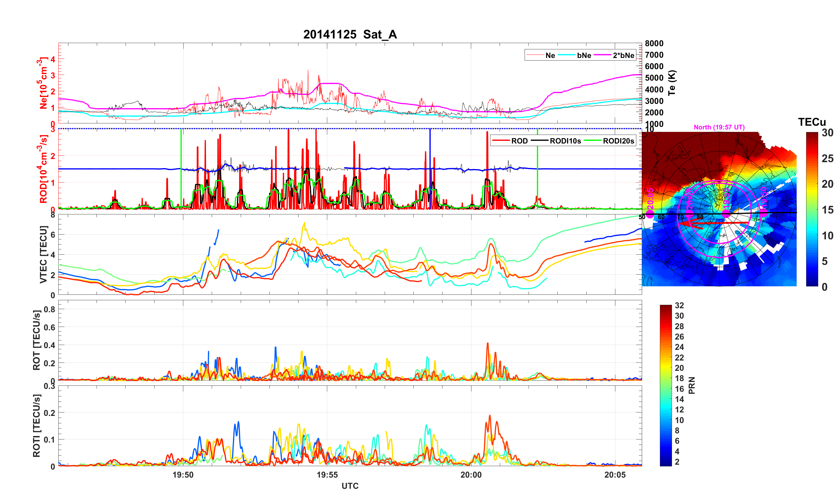Click the 20:00 tick label on UTC axis

pyautogui.click(x=471, y=474)
